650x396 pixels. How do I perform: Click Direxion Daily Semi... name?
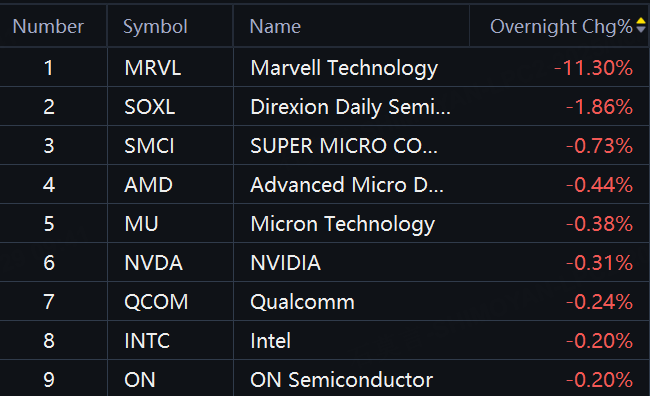tap(350, 107)
